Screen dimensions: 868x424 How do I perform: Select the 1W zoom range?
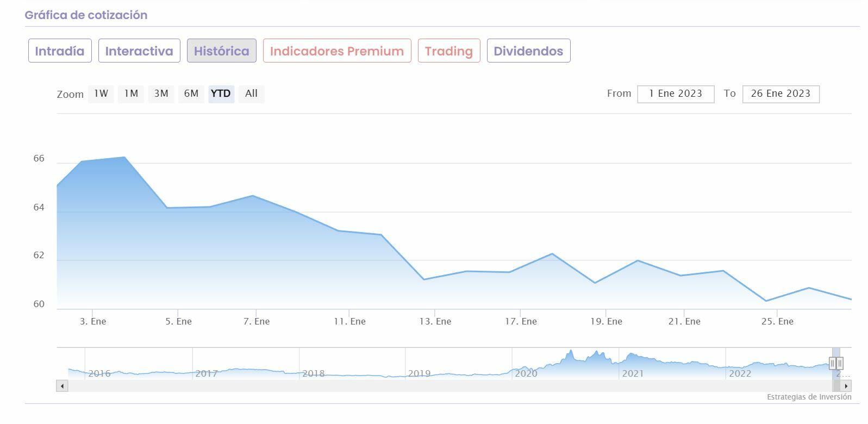(101, 93)
